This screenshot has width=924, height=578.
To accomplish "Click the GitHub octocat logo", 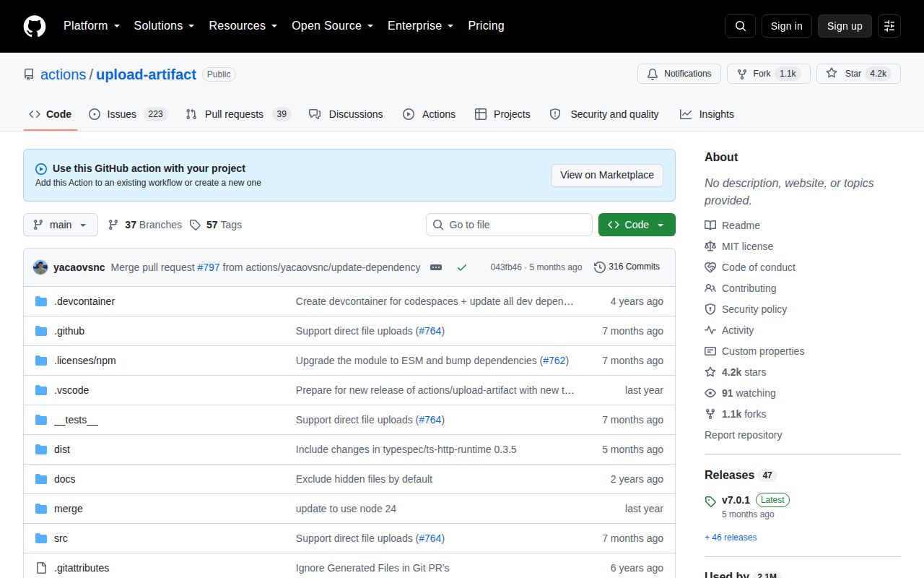I will 35,26.
